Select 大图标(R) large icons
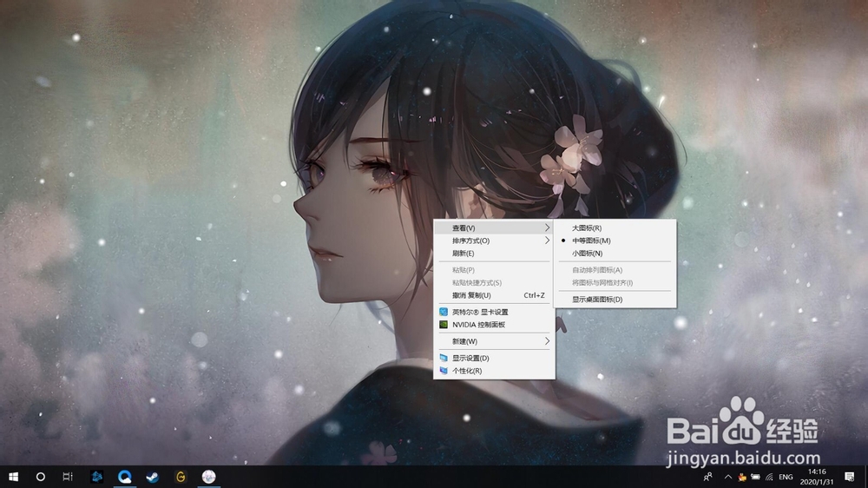 [x=615, y=228]
